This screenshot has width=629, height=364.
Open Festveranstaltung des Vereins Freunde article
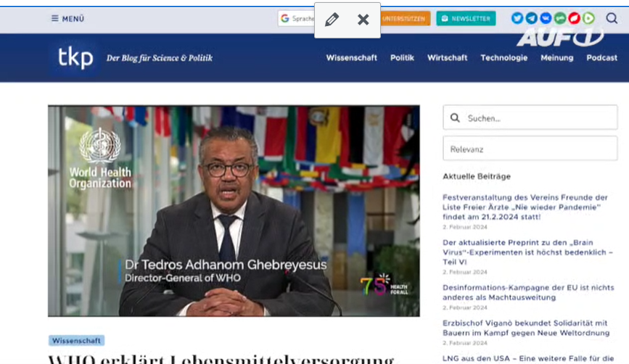point(525,207)
